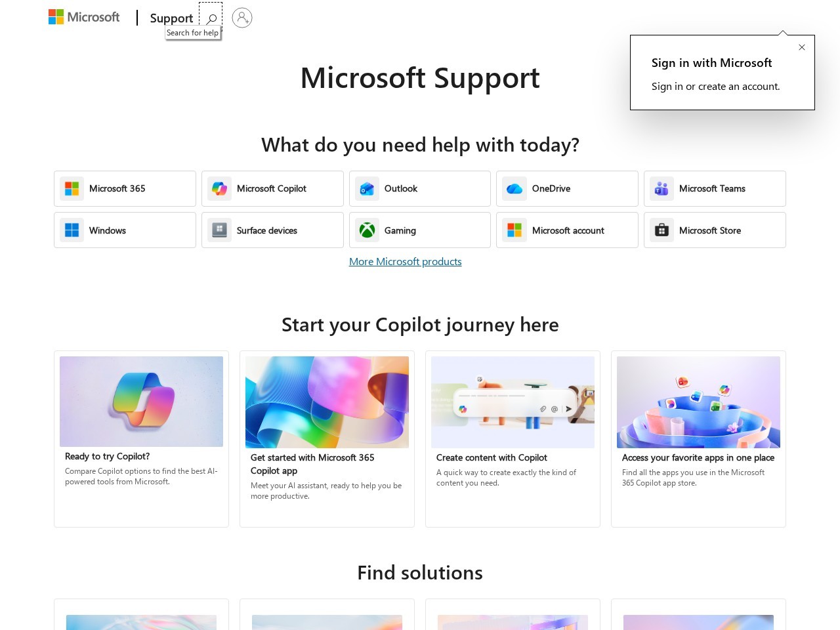Open the Microsoft account tile

(567, 230)
